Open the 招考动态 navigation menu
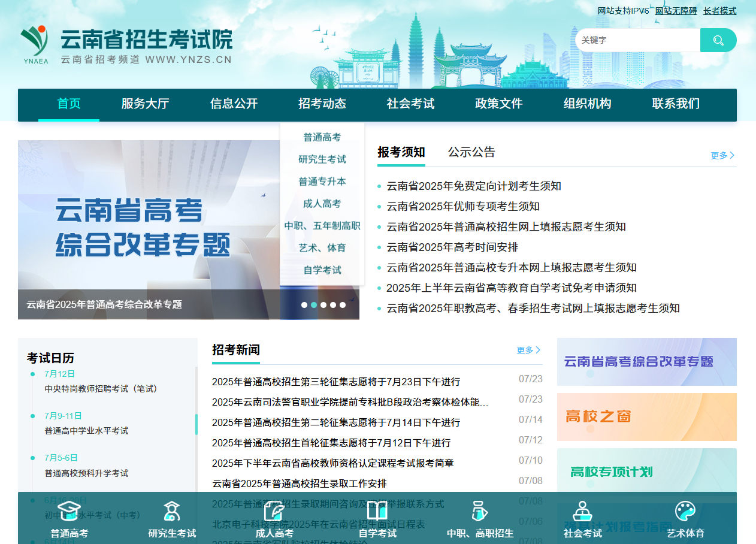 coord(322,104)
